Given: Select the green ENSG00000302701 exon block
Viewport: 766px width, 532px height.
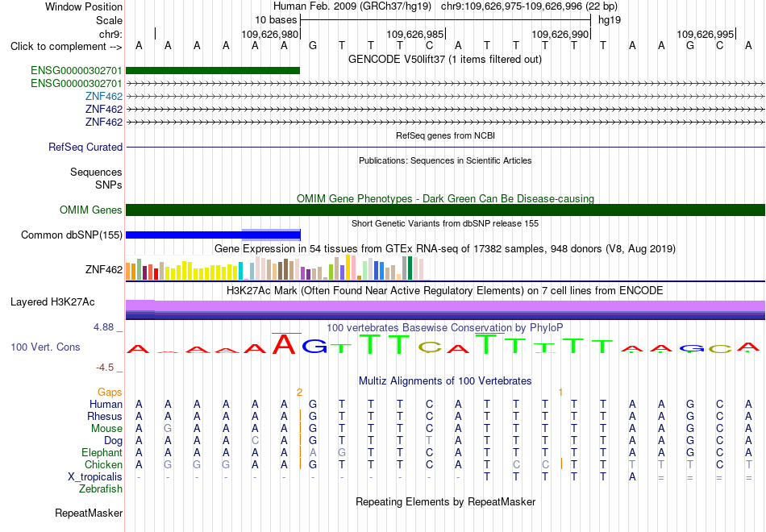Looking at the screenshot, I should click(x=213, y=70).
